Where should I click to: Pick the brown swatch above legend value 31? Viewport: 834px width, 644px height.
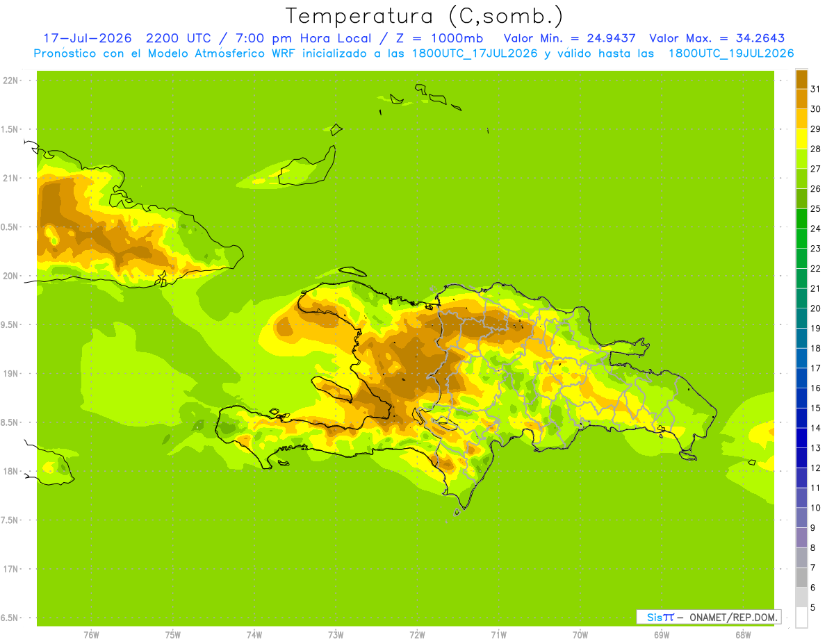tap(801, 79)
